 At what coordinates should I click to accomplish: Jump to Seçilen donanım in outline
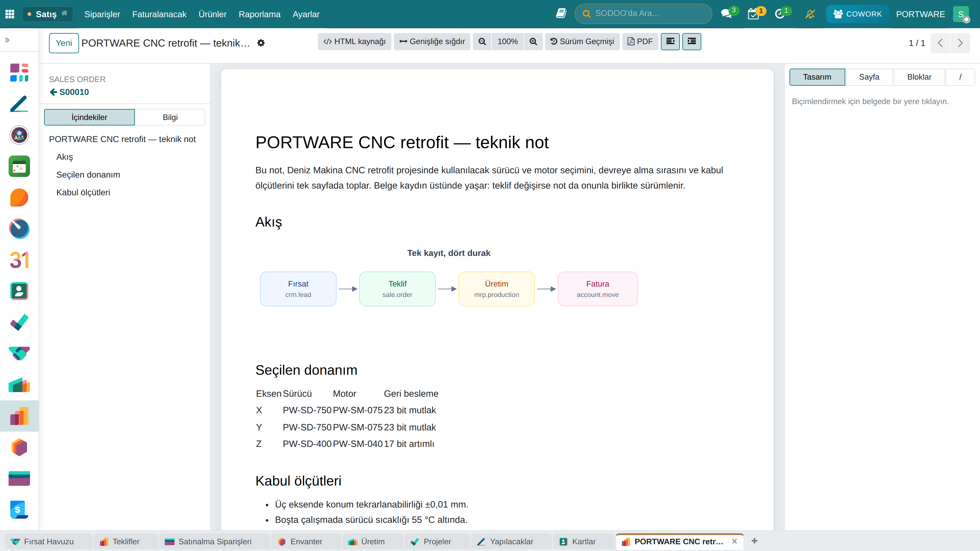pos(88,174)
